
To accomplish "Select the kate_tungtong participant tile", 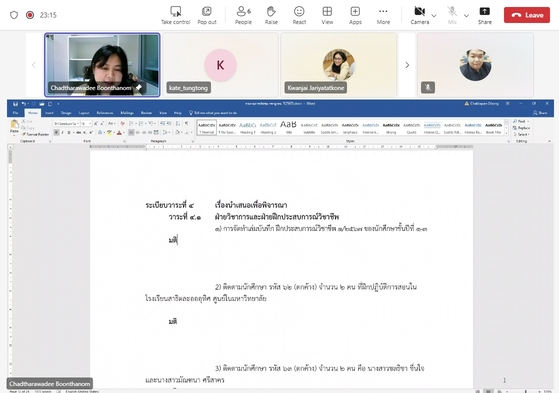I will pos(220,65).
